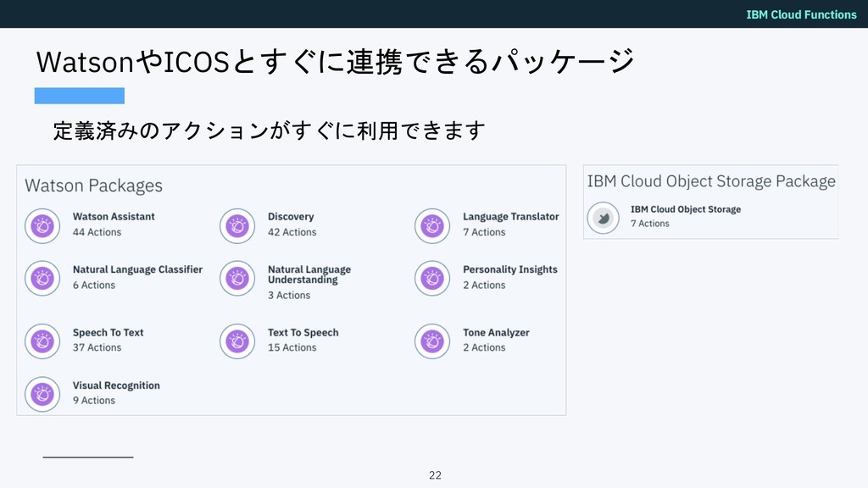Viewport: 868px width, 488px height.
Task: Select the IBM Cloud Object Storage Package heading
Action: [x=711, y=181]
